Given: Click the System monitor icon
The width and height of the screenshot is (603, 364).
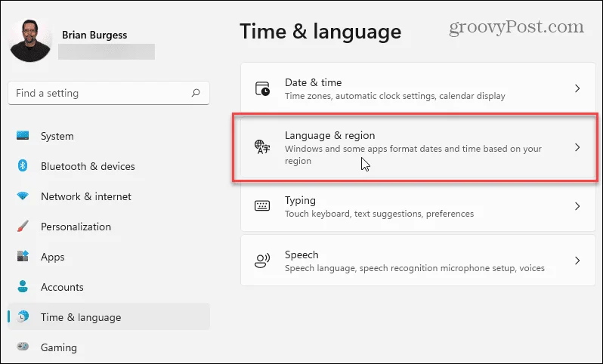Looking at the screenshot, I should click(x=23, y=135).
